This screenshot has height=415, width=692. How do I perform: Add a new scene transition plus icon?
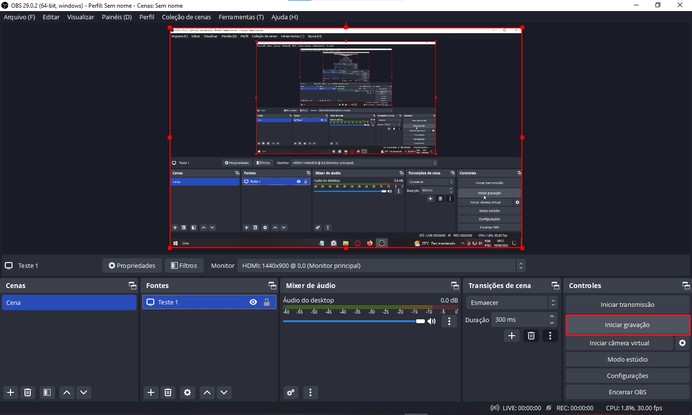pos(511,336)
